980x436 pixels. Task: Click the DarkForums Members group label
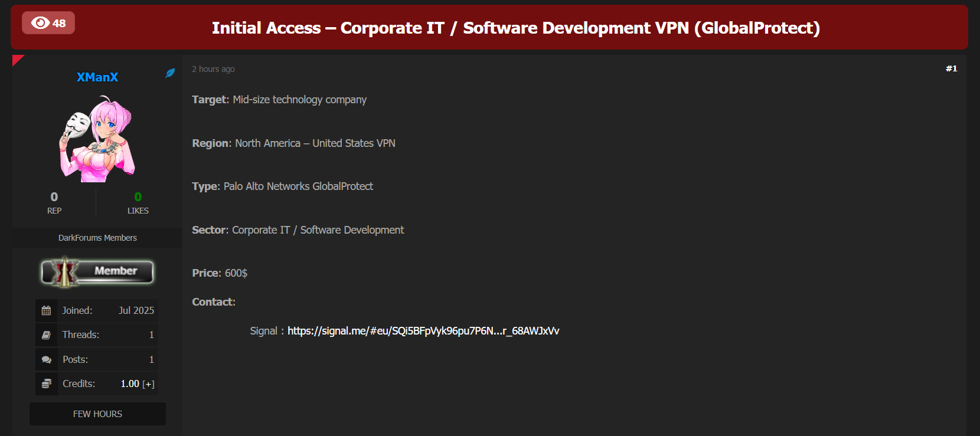tap(97, 238)
